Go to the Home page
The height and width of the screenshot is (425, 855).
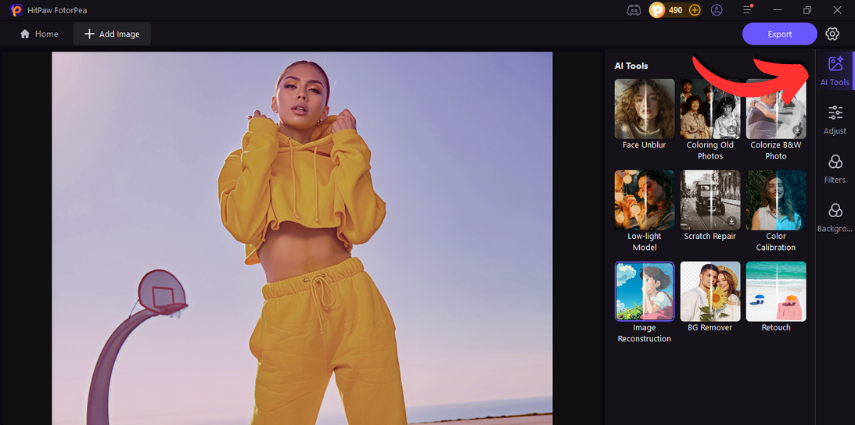click(x=39, y=34)
